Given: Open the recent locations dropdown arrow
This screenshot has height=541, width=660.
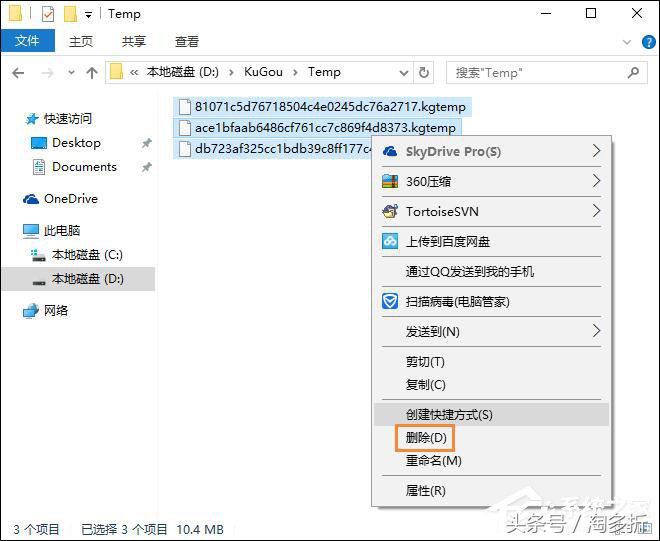Looking at the screenshot, I should [71, 73].
